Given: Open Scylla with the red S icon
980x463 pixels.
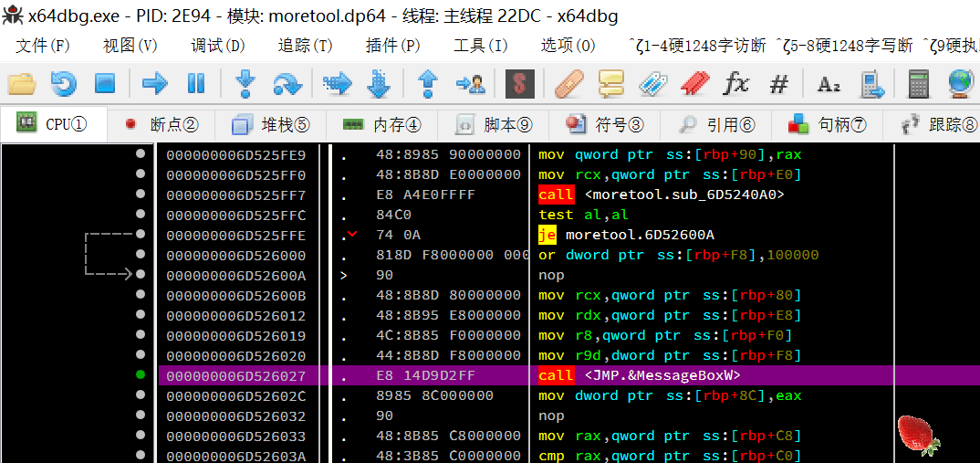Looking at the screenshot, I should (520, 83).
